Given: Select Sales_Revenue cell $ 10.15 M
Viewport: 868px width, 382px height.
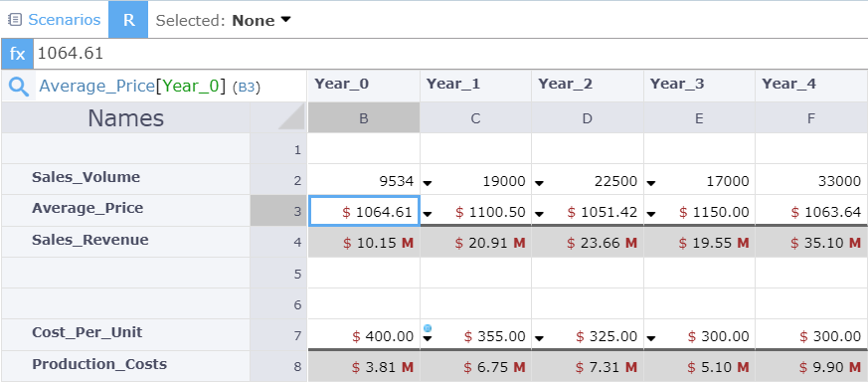Looking at the screenshot, I should [x=364, y=243].
